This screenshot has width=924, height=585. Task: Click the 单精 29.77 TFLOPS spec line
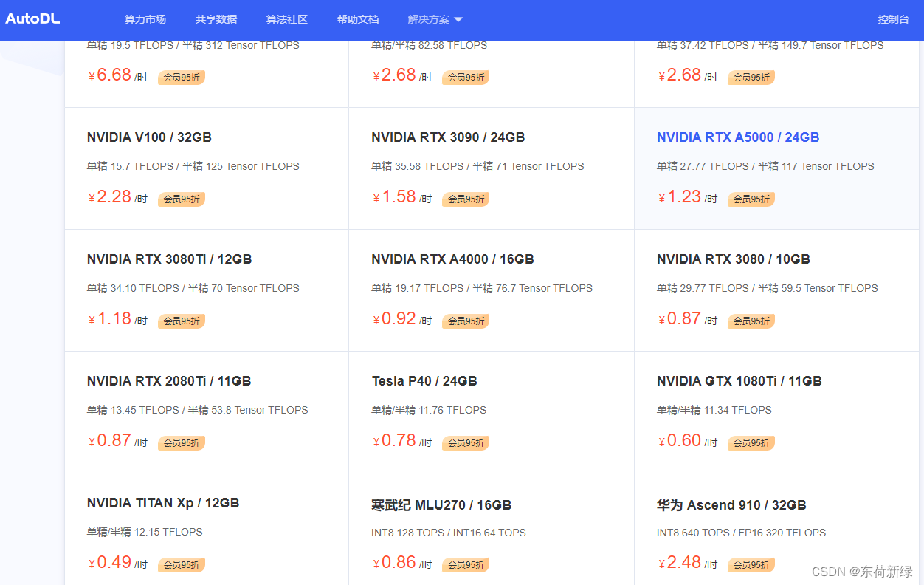pyautogui.click(x=768, y=288)
